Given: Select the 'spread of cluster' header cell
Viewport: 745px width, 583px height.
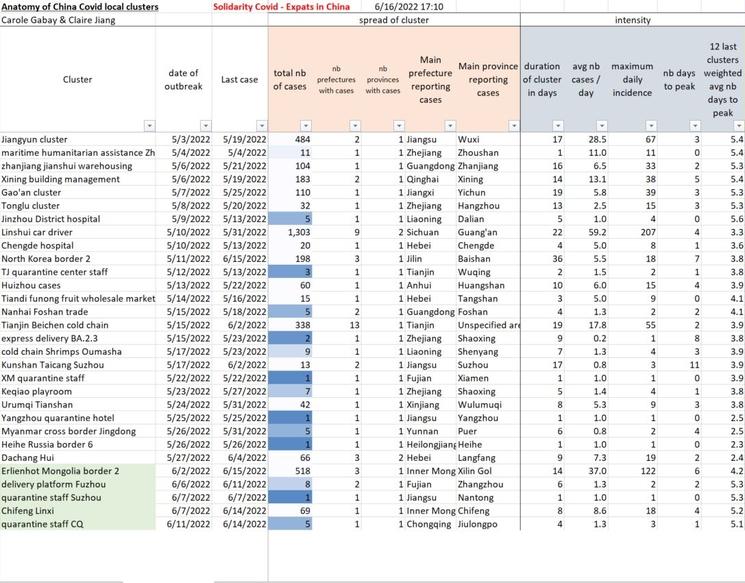Looking at the screenshot, I should click(391, 20).
